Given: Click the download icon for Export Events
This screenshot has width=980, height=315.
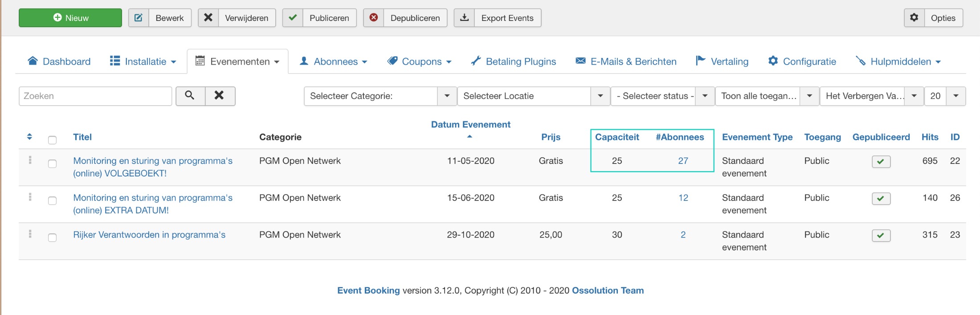Looking at the screenshot, I should [x=464, y=18].
